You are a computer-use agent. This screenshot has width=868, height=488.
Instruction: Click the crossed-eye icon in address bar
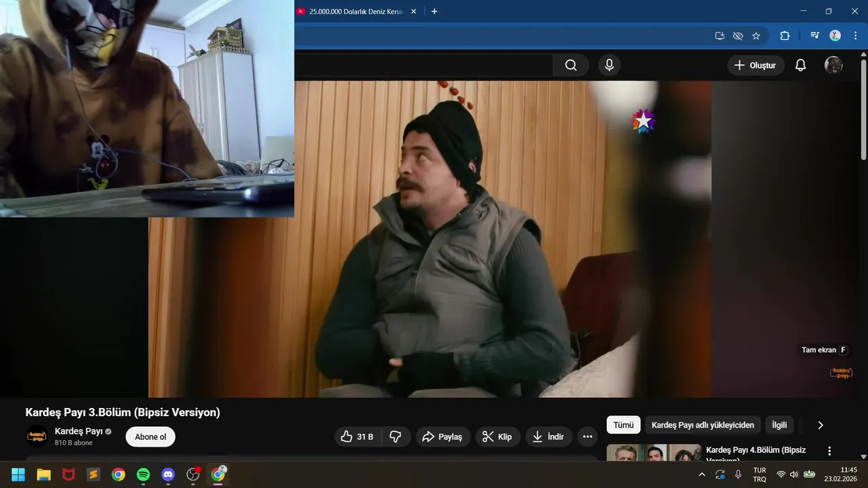click(x=738, y=35)
